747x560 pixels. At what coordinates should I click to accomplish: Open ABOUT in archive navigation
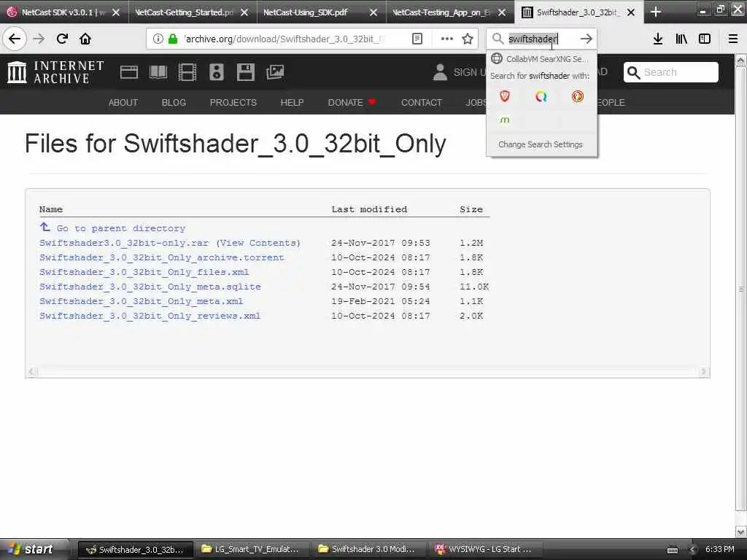click(x=123, y=102)
